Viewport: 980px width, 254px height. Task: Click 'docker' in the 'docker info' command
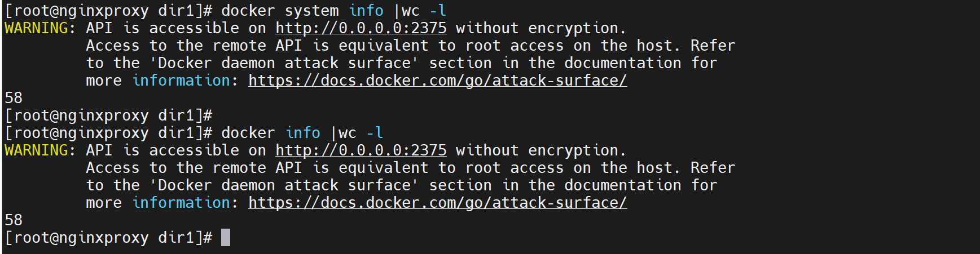click(248, 133)
